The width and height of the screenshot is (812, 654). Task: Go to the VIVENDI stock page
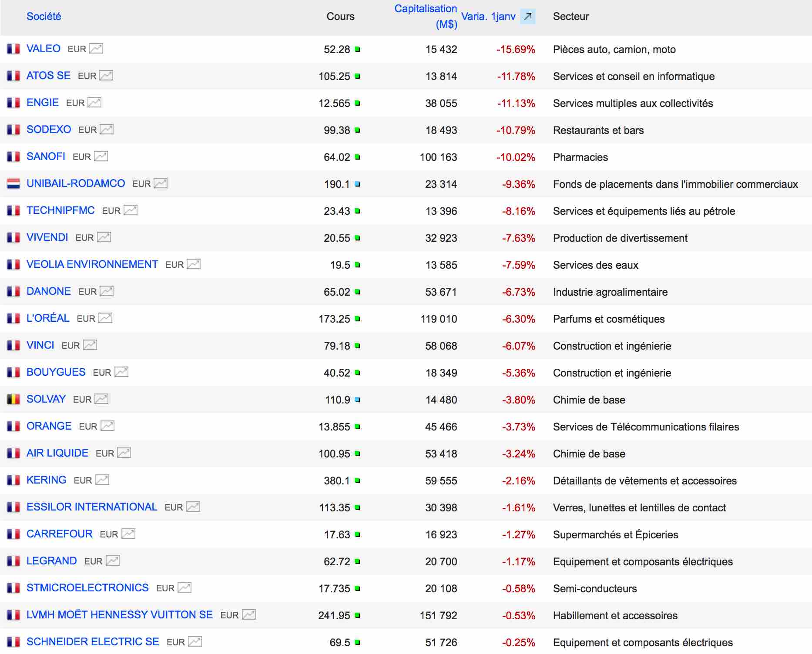[47, 237]
